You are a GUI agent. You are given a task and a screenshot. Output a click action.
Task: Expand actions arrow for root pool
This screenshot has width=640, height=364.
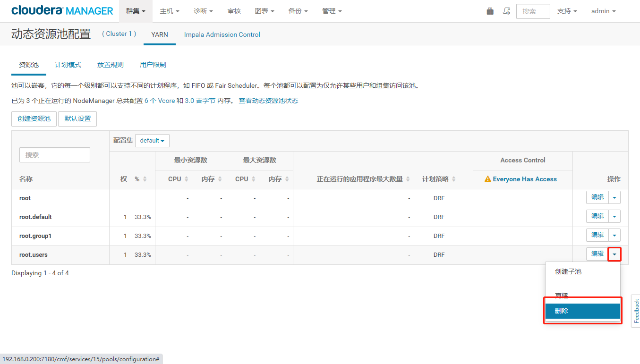614,197
